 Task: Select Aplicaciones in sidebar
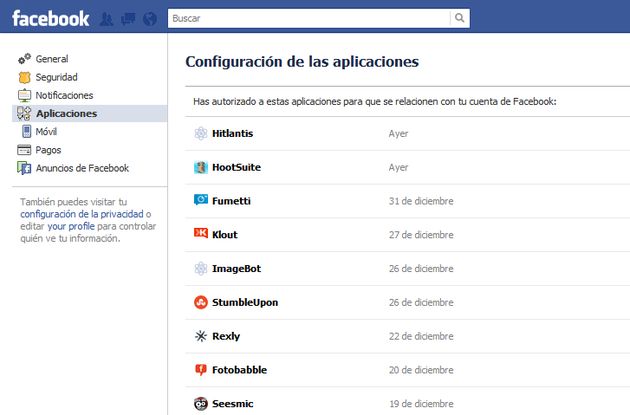point(67,114)
